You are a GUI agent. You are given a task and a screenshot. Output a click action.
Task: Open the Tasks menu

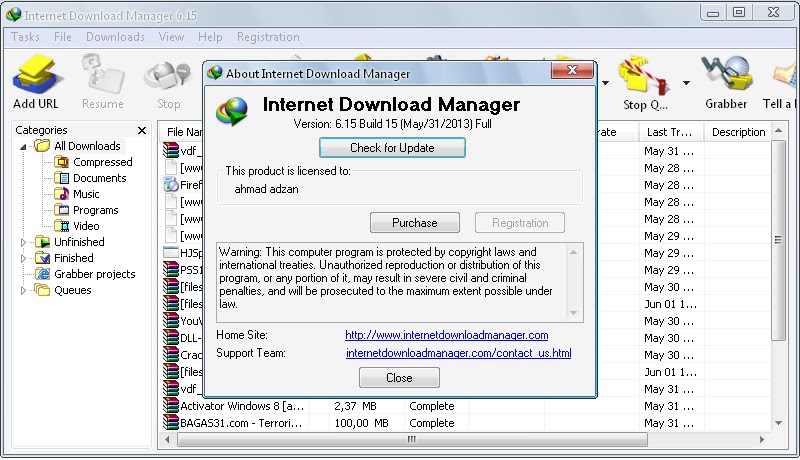[25, 37]
